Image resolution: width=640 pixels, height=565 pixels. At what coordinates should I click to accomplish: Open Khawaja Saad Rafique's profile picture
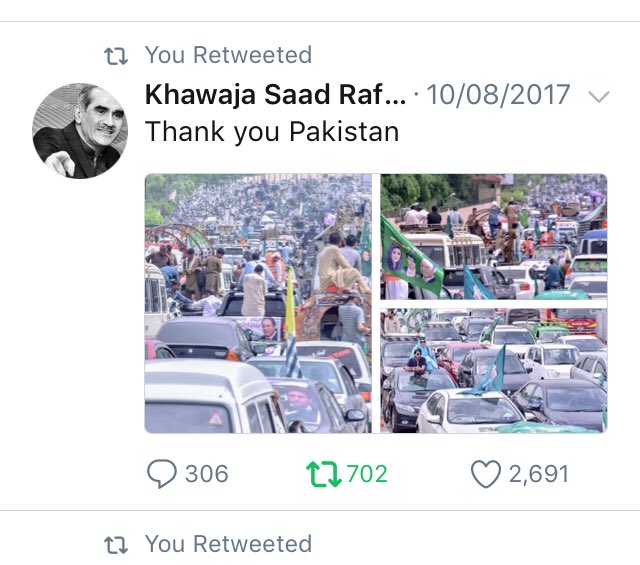click(80, 131)
